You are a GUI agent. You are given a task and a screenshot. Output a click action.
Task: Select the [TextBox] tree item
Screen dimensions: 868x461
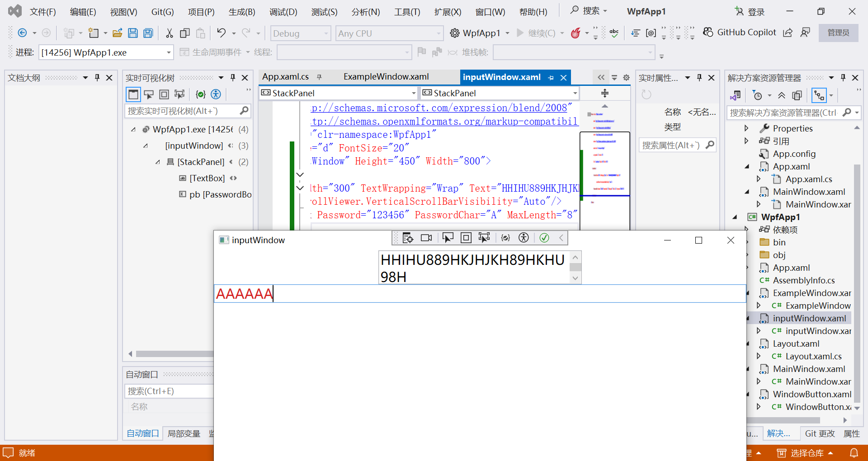click(x=207, y=178)
